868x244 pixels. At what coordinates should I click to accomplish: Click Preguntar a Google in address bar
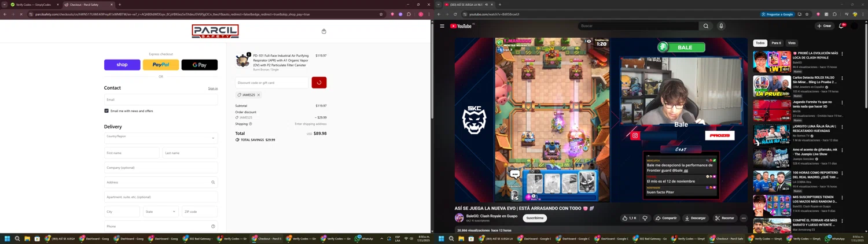tap(777, 14)
